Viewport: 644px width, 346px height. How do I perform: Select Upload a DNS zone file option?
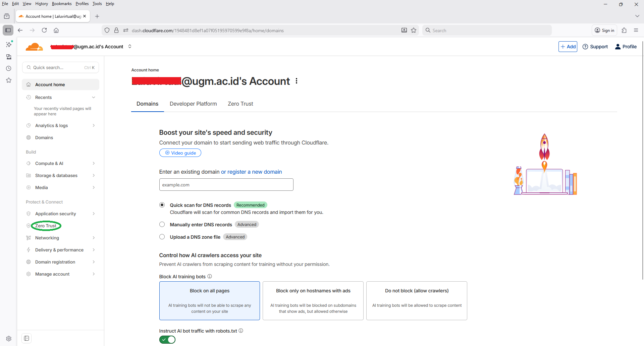tap(162, 237)
